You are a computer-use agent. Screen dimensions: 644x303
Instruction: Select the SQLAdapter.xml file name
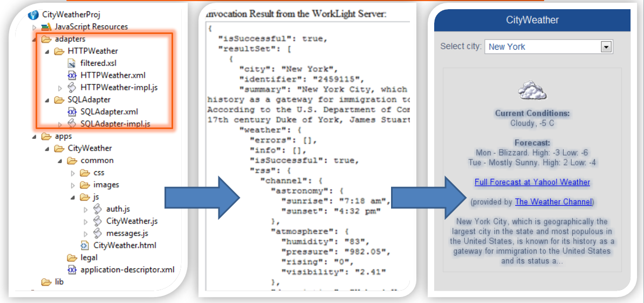click(x=109, y=111)
